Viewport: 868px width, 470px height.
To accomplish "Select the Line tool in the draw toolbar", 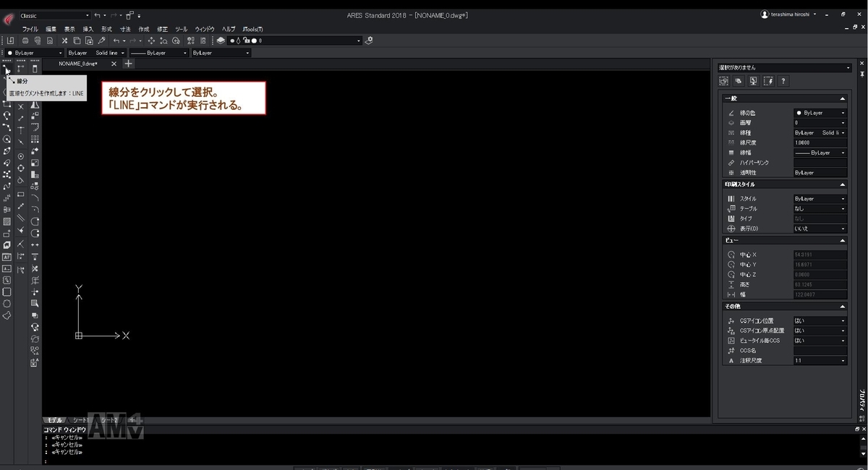I will [x=7, y=69].
